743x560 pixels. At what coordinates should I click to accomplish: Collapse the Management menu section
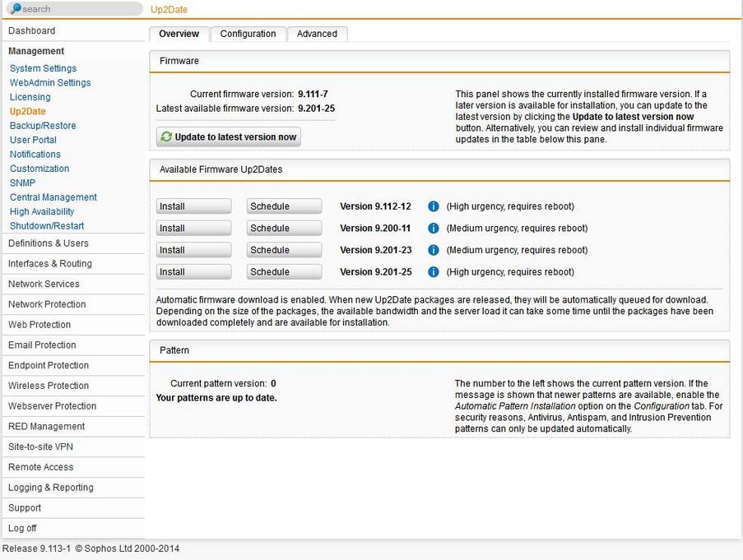[36, 51]
